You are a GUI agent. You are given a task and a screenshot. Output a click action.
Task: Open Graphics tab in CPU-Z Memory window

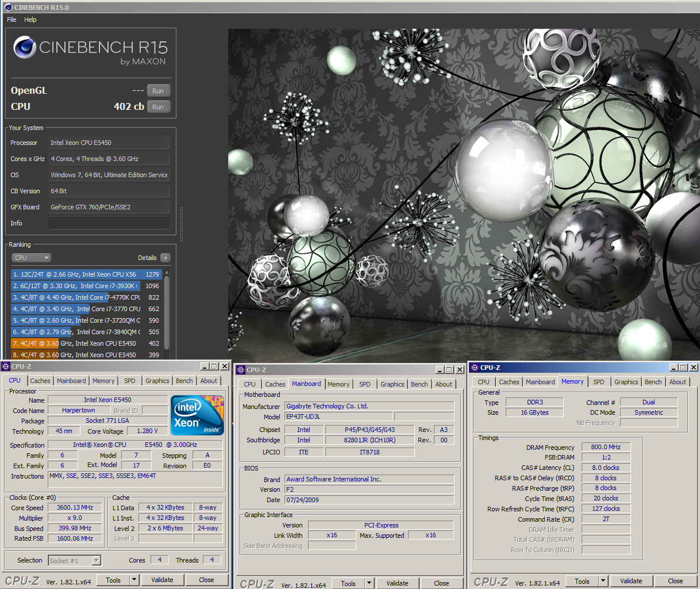pyautogui.click(x=626, y=382)
